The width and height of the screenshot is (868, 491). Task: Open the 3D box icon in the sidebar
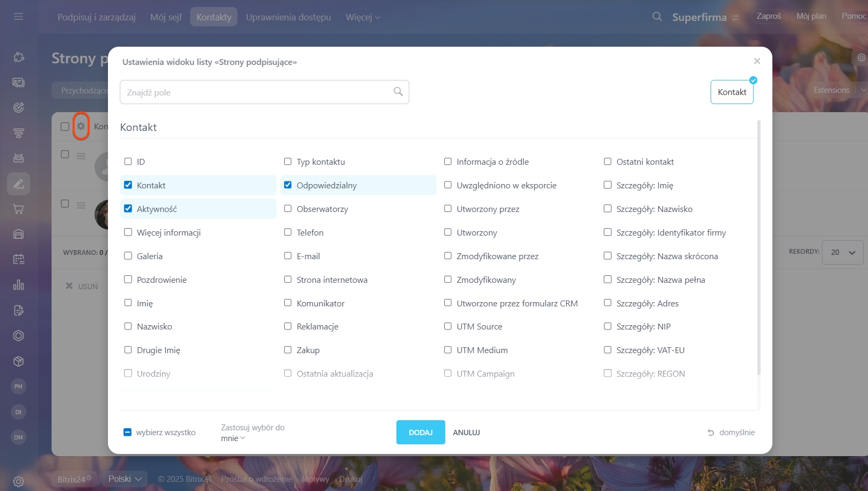[18, 361]
